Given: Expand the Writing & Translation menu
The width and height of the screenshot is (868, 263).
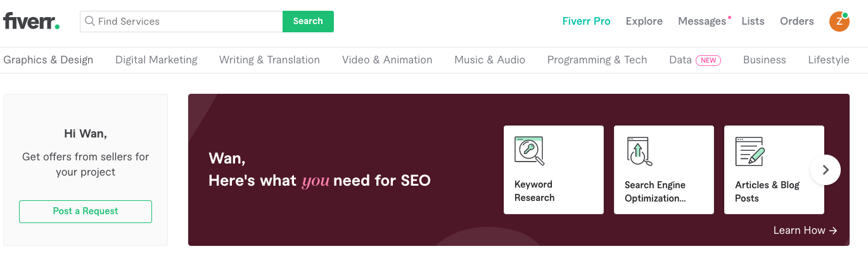Looking at the screenshot, I should point(269,60).
